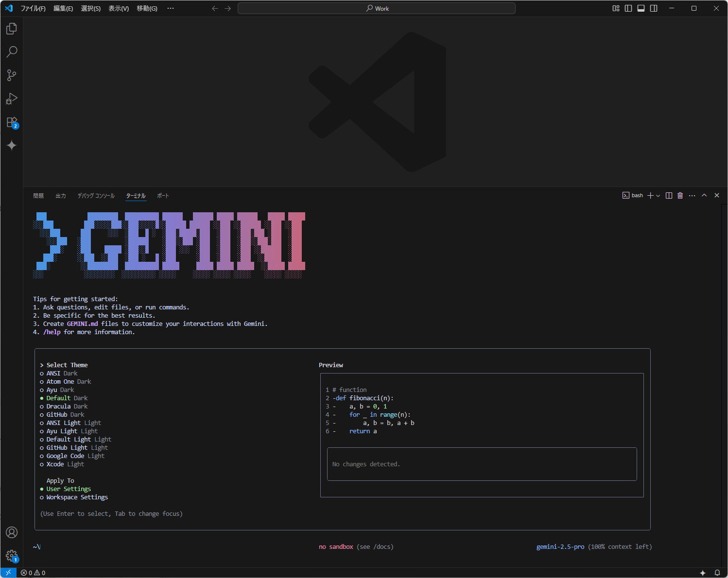
Task: Open the 移動(G) menu
Action: tap(147, 8)
